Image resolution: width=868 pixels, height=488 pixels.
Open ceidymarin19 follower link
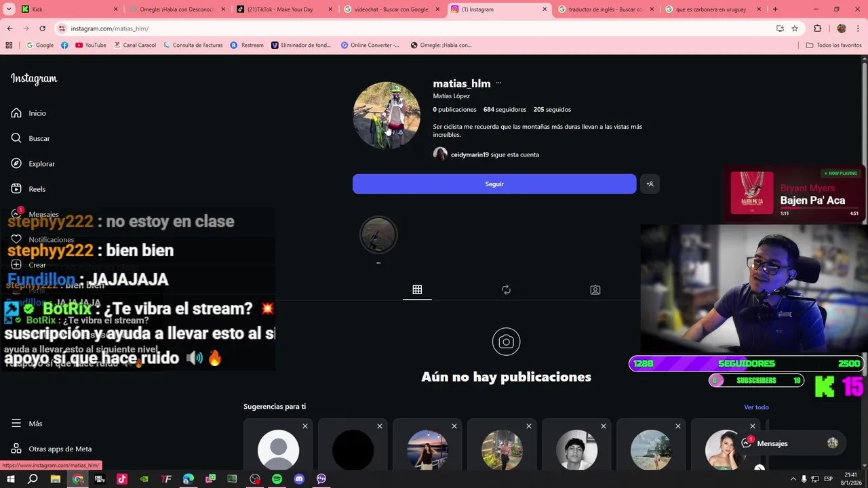point(469,155)
